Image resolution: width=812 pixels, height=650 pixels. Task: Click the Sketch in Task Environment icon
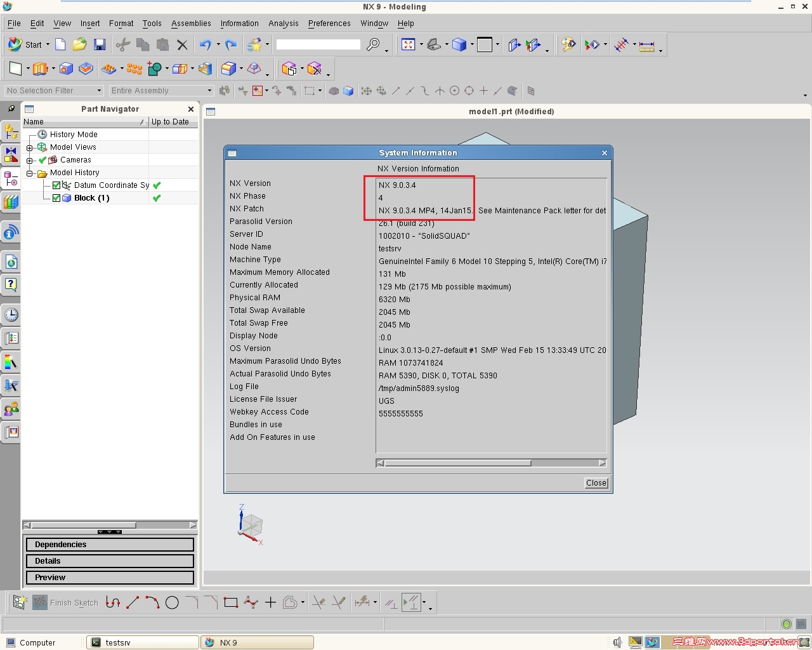pos(19,602)
